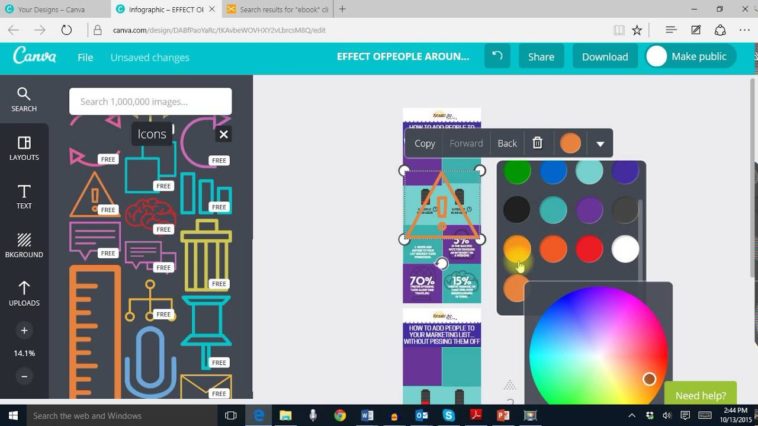The height and width of the screenshot is (426, 758).
Task: Open the Uploads panel in sidebar
Action: click(24, 293)
